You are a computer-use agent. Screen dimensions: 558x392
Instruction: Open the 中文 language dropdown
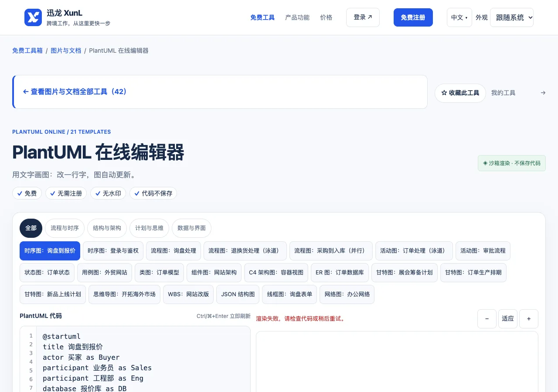(x=459, y=17)
